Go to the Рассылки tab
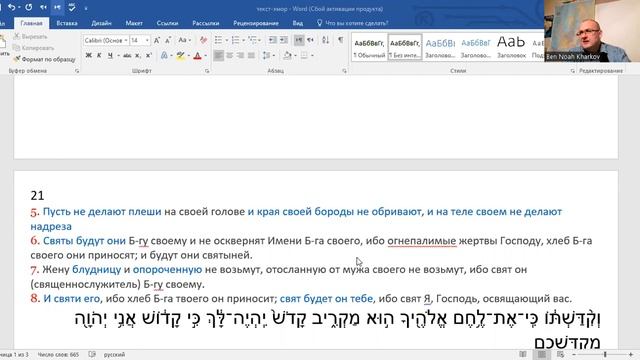The width and height of the screenshot is (640, 360). 206,23
